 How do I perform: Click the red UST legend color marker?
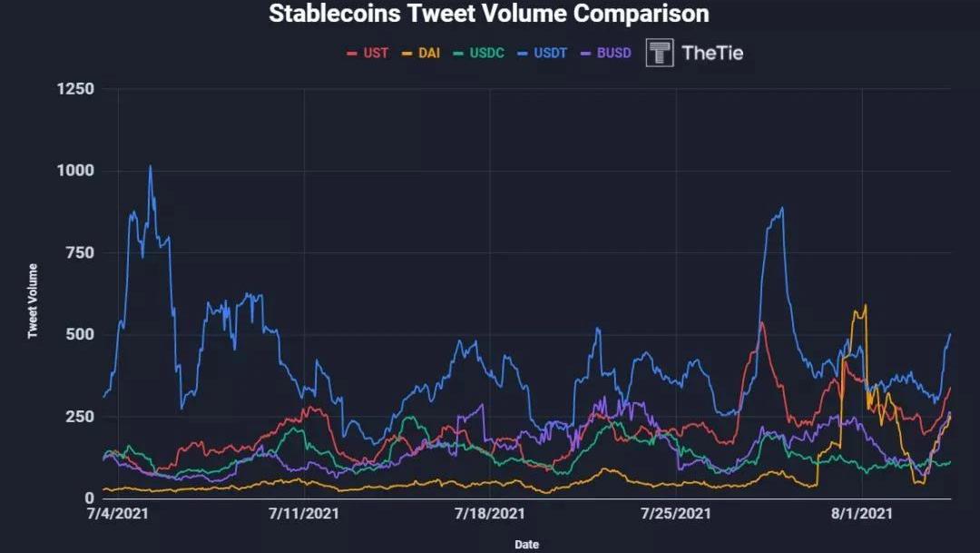(352, 54)
